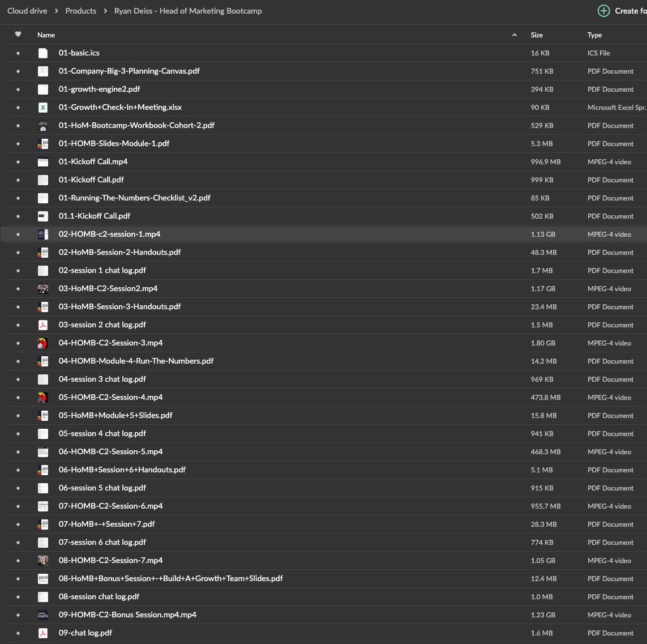Click the blank file icon for 01-basic.ics
The image size is (647, 644).
coord(43,53)
